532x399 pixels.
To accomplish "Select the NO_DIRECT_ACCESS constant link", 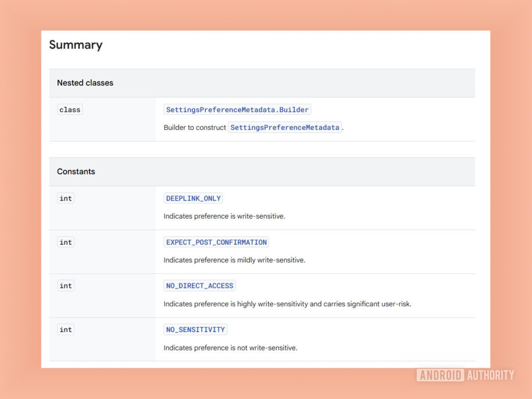I will coord(199,286).
